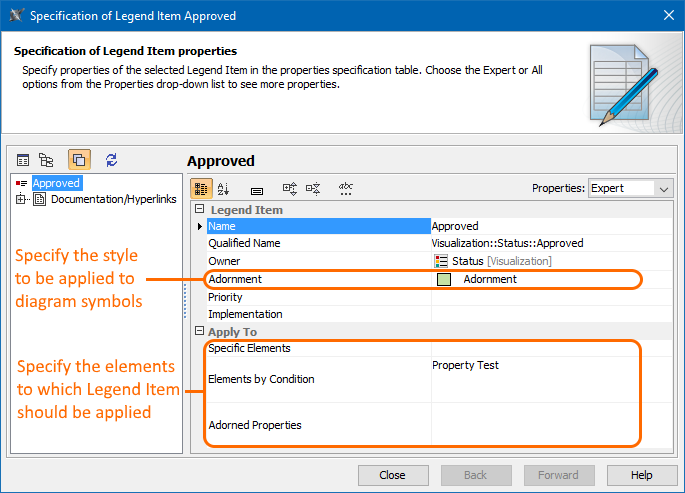This screenshot has height=493, width=685.
Task: Click the expand all categories icon
Action: point(290,188)
